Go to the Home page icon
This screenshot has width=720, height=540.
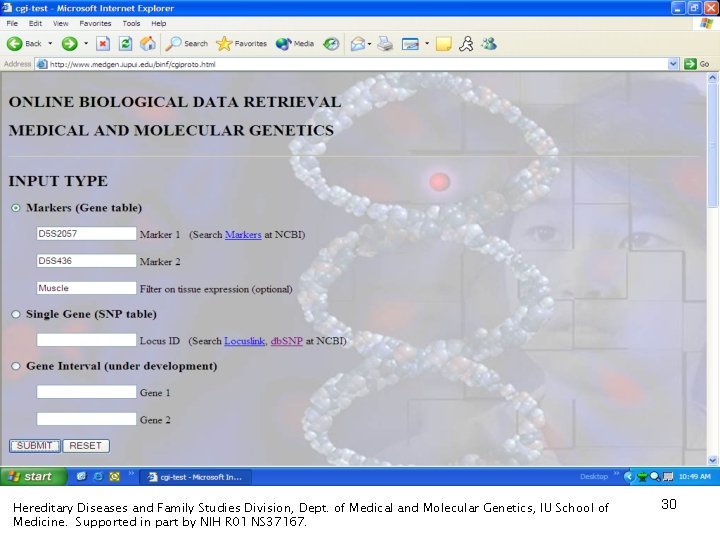tap(147, 44)
